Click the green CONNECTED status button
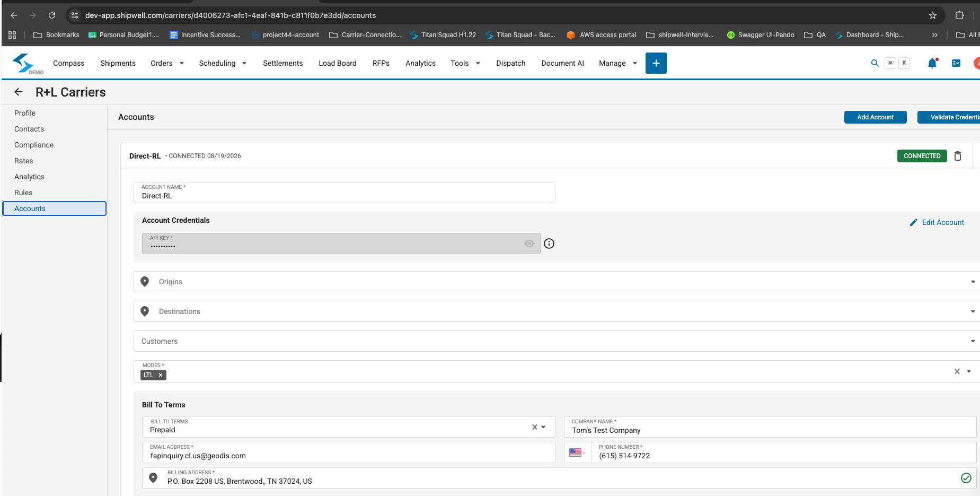Viewport: 980px width, 496px height. coord(922,156)
